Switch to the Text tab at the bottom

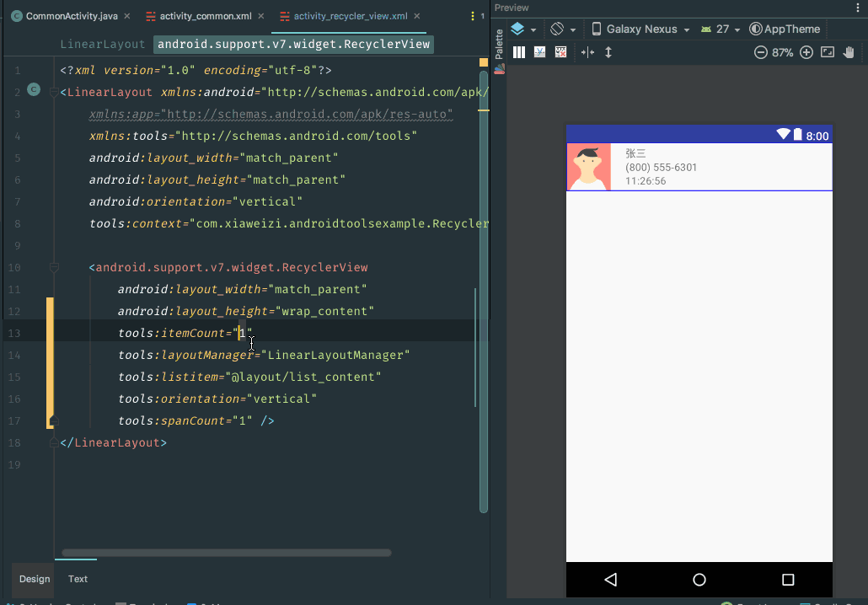pos(77,579)
